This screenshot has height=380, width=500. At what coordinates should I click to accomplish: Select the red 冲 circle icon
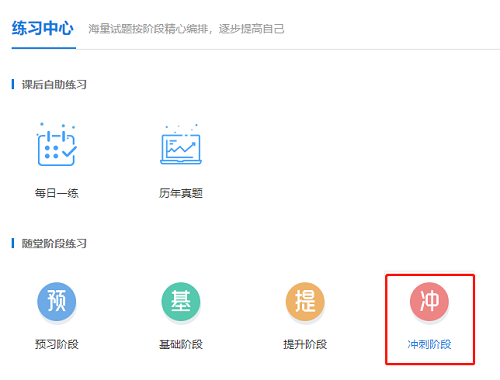pos(429,301)
